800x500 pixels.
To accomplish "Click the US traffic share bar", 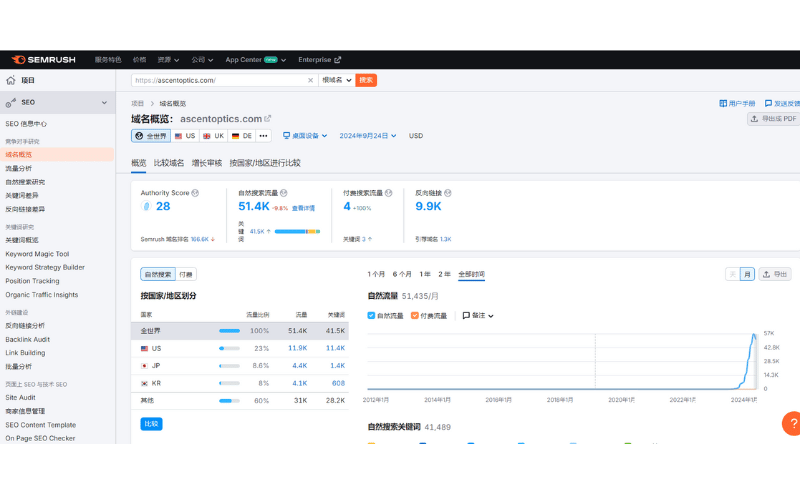I will point(230,348).
